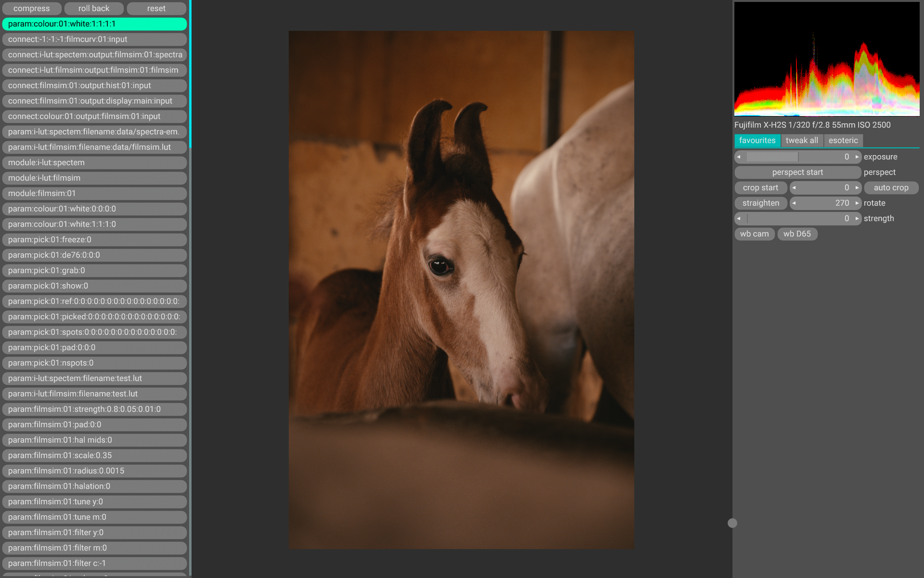The width and height of the screenshot is (924, 578).
Task: Start perspective correction with perspect start
Action: click(x=797, y=172)
